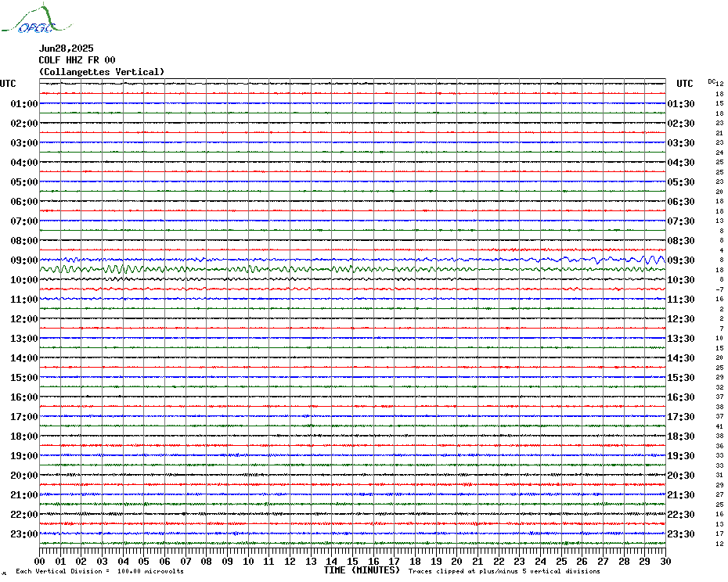Click the left "UTC" axis header
This screenshot has width=728, height=582.
point(8,84)
